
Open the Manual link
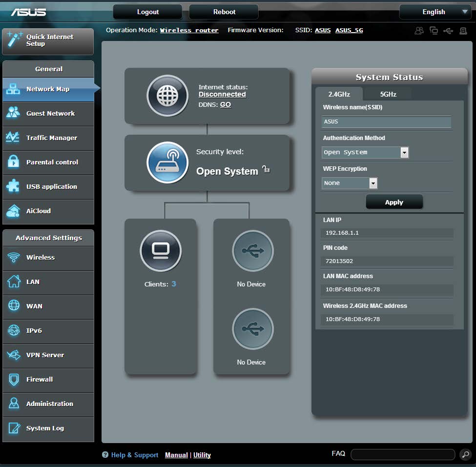tap(176, 455)
